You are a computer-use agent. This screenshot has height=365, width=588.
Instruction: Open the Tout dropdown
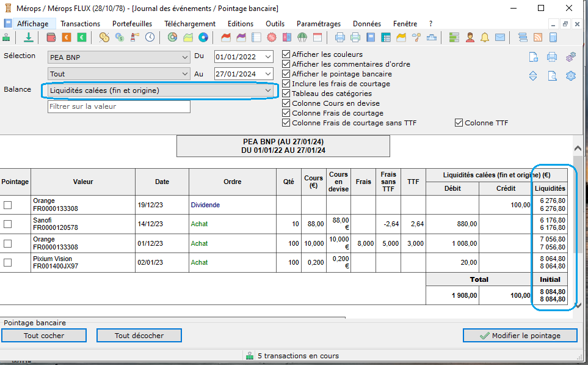click(x=119, y=74)
